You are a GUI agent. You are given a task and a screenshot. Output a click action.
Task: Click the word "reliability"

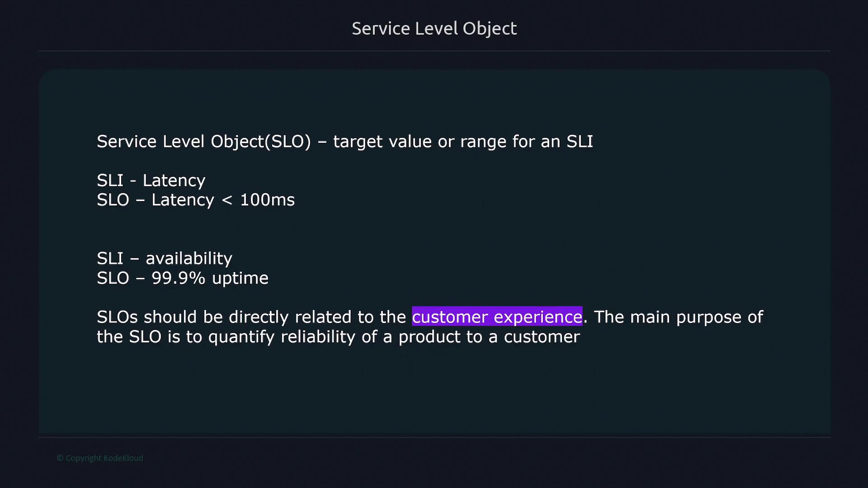[x=318, y=337]
